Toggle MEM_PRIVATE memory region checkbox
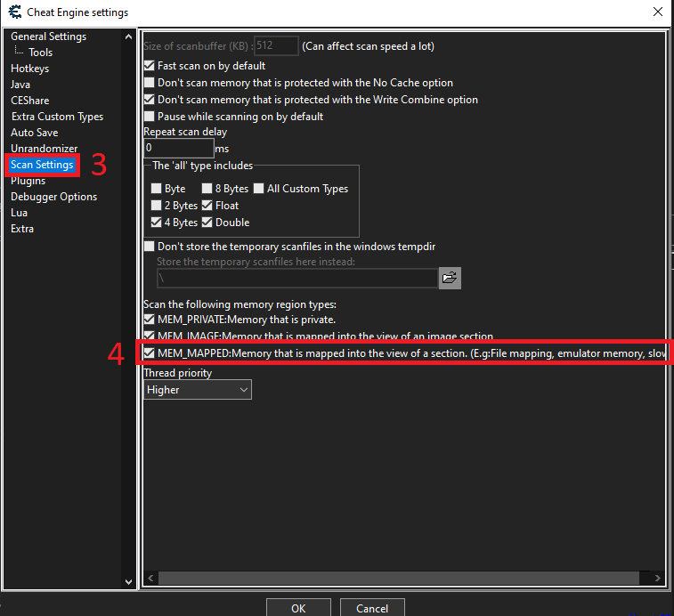674x616 pixels. click(149, 320)
